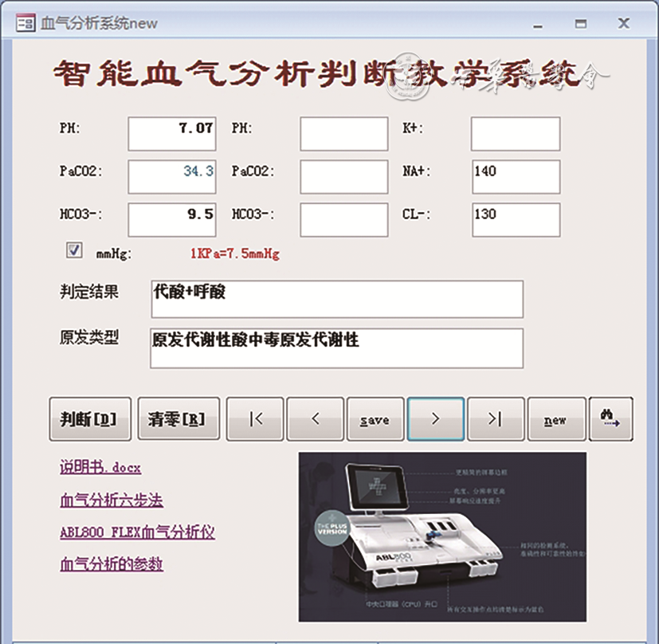659x644 pixels.
Task: Click the binoculars search icon button
Action: coord(611,419)
